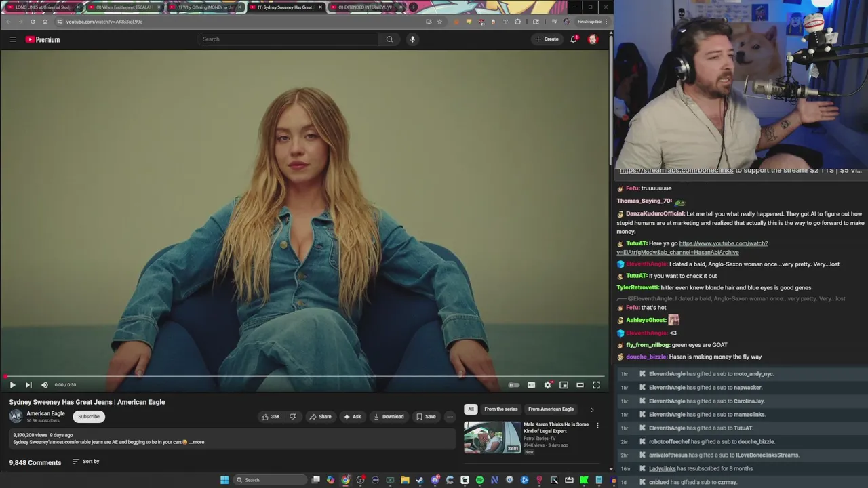Open American Eagle channel name link
The width and height of the screenshot is (868, 488).
pos(45,413)
